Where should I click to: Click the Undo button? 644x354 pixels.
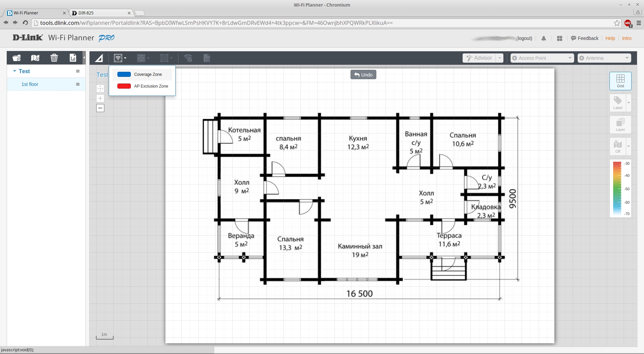[363, 75]
